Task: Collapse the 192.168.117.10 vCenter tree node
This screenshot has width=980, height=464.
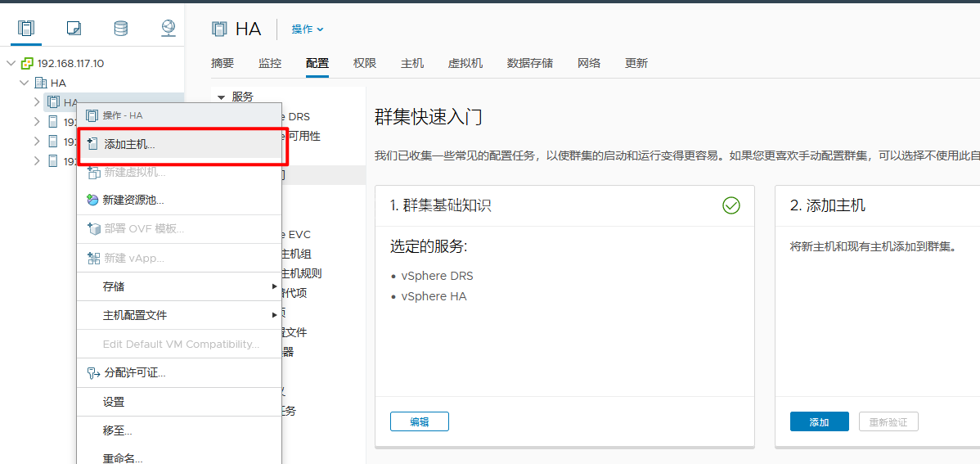Action: pos(11,64)
